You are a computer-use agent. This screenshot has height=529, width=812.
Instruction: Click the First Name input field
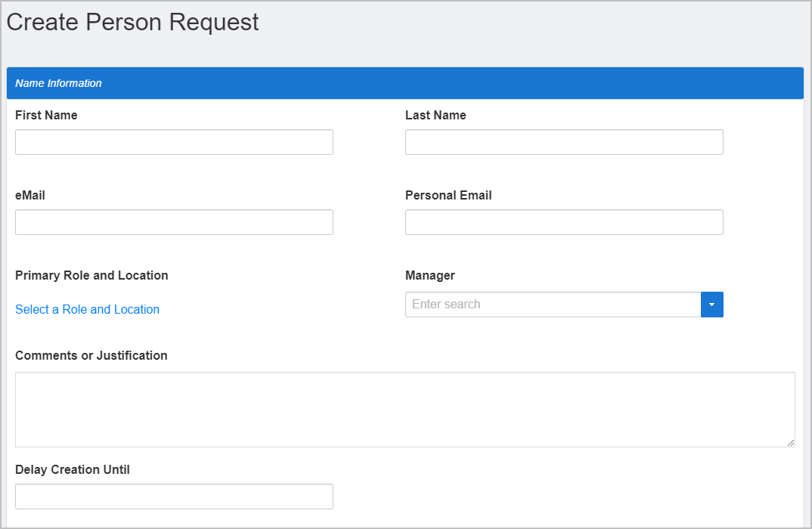click(174, 142)
